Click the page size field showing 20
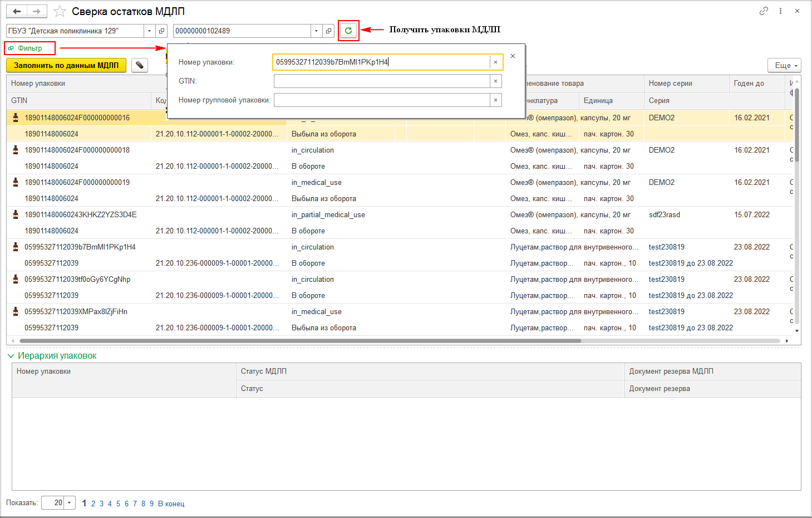This screenshot has width=812, height=518. pyautogui.click(x=53, y=503)
